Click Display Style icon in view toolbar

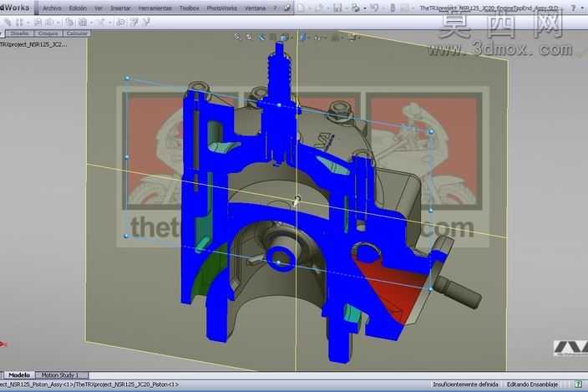[x=302, y=37]
